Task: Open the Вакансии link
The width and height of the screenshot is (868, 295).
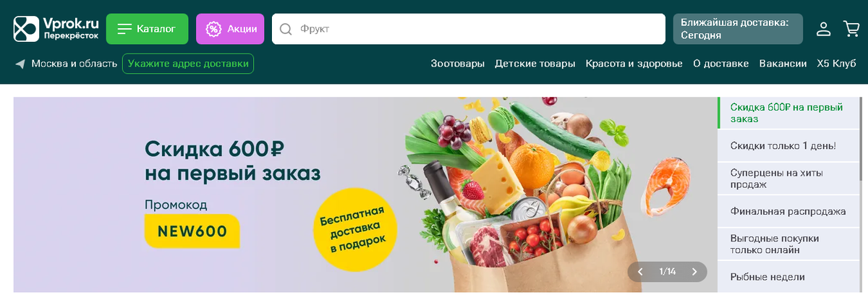Action: point(783,64)
